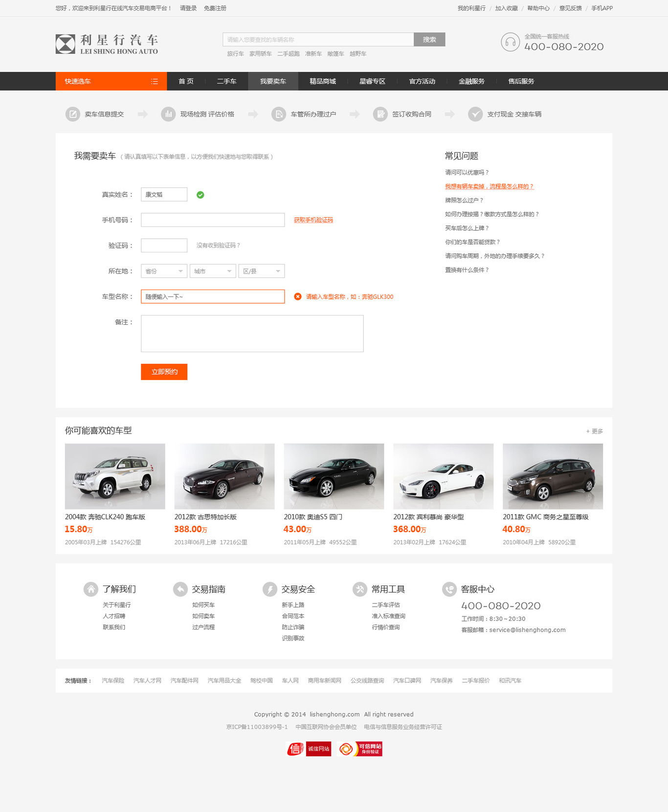This screenshot has height=812, width=668.
Task: Open the 2012款 宾利慕尚 豪华型 car thumbnail
Action: [444, 476]
